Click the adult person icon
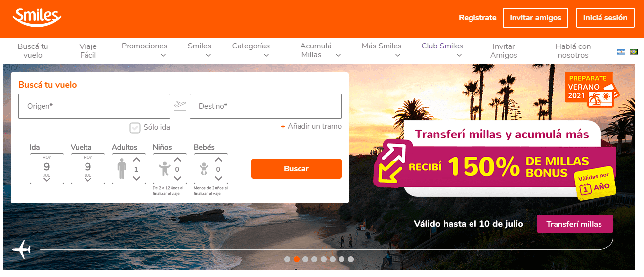 pyautogui.click(x=122, y=168)
